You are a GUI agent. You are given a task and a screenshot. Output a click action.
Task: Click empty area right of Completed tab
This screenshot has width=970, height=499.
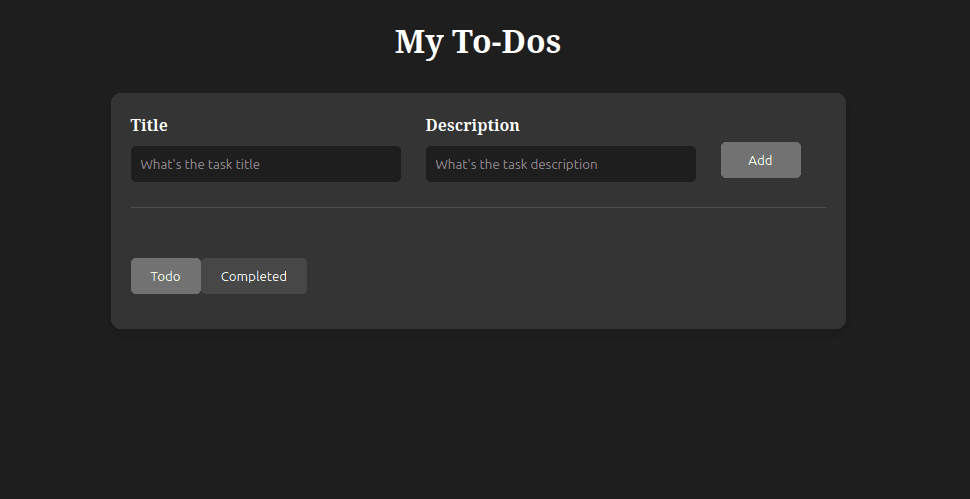tap(566, 276)
